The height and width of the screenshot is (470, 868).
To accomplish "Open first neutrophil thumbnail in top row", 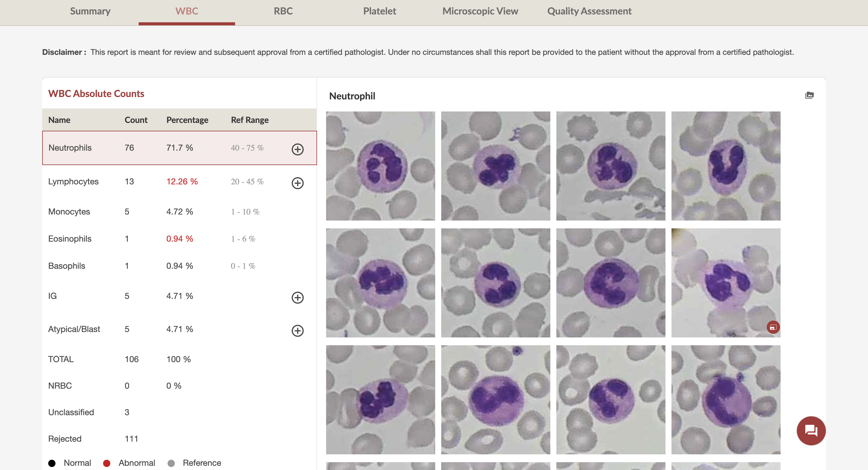I will pyautogui.click(x=380, y=166).
